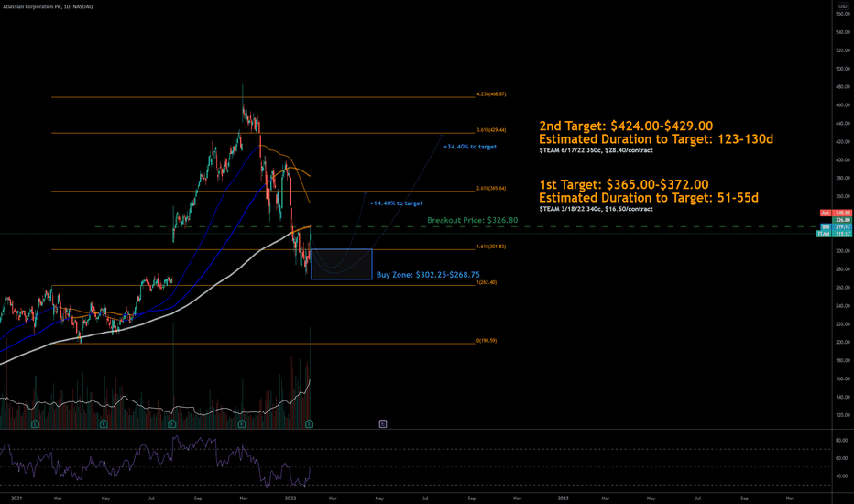
Task: Select the 4.236(468.87) Fibonacci level label
Action: pyautogui.click(x=491, y=94)
